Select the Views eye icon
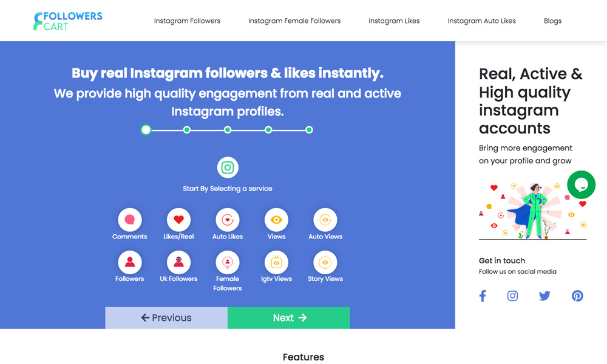The image size is (607, 364). (276, 220)
